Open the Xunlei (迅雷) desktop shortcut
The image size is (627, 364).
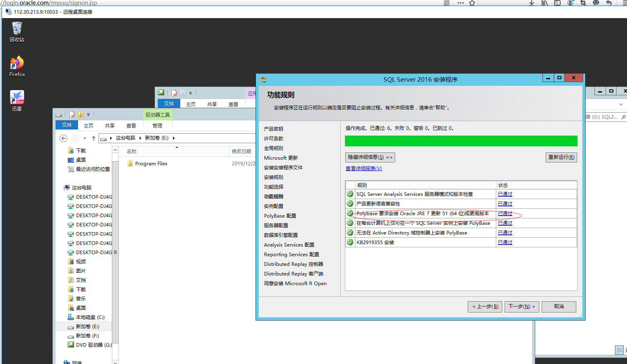(x=17, y=101)
